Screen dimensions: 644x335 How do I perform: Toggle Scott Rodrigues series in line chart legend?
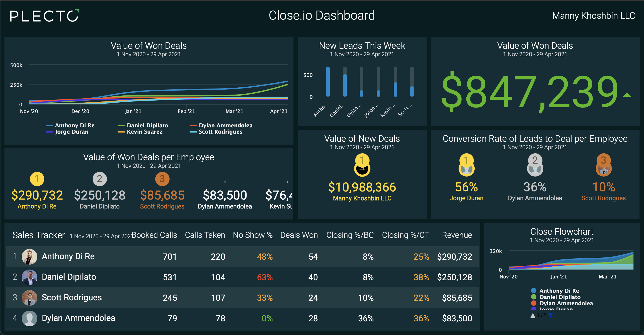216,132
